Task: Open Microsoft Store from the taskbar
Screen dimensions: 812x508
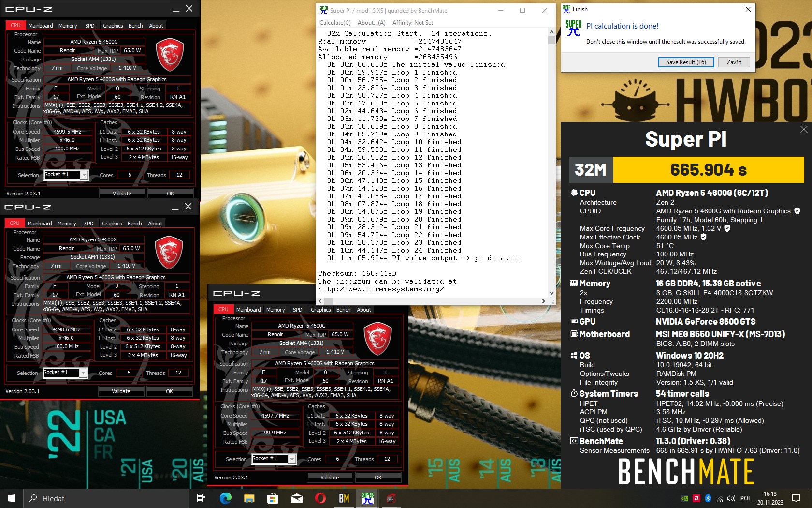Action: (273, 498)
